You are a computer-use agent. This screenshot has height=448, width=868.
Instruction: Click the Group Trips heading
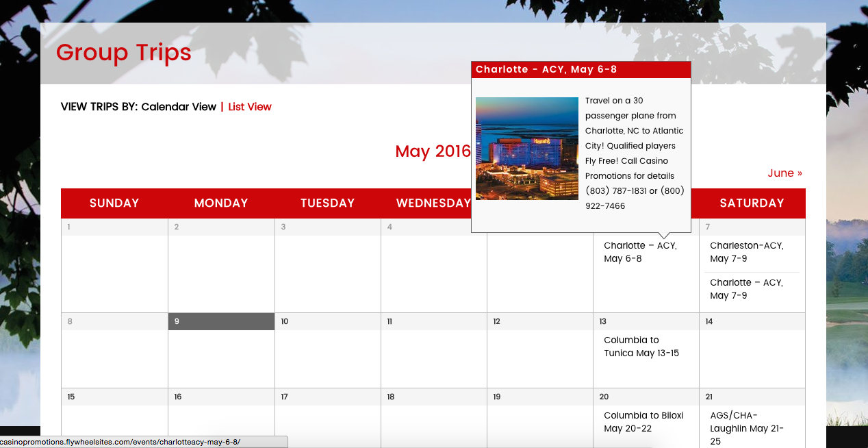click(124, 53)
